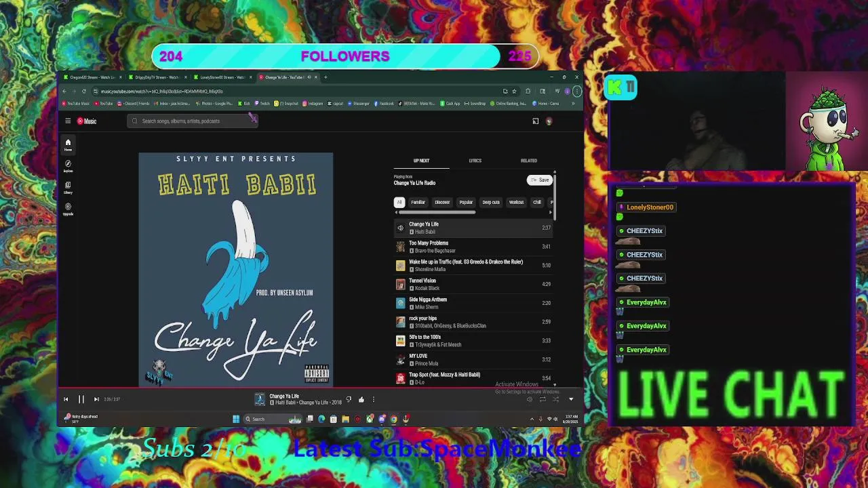Open Upgrade in the Music sidebar
868x488 pixels.
pyautogui.click(x=68, y=209)
